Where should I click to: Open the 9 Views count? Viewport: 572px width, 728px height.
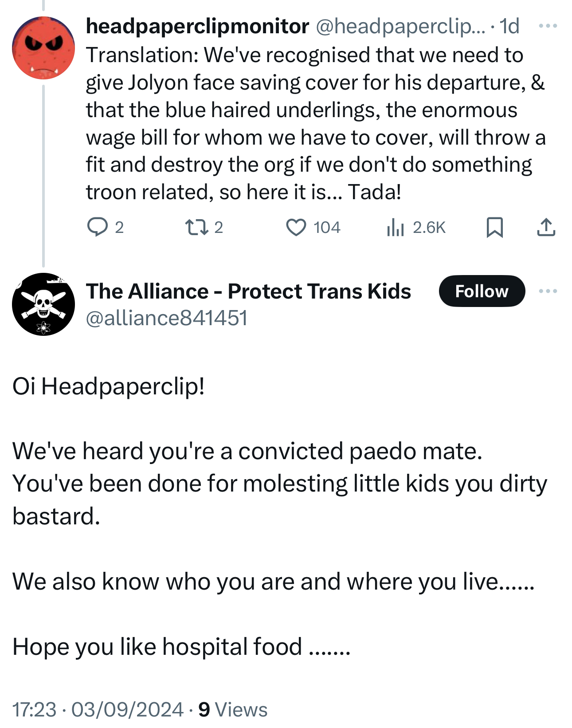[x=233, y=709]
